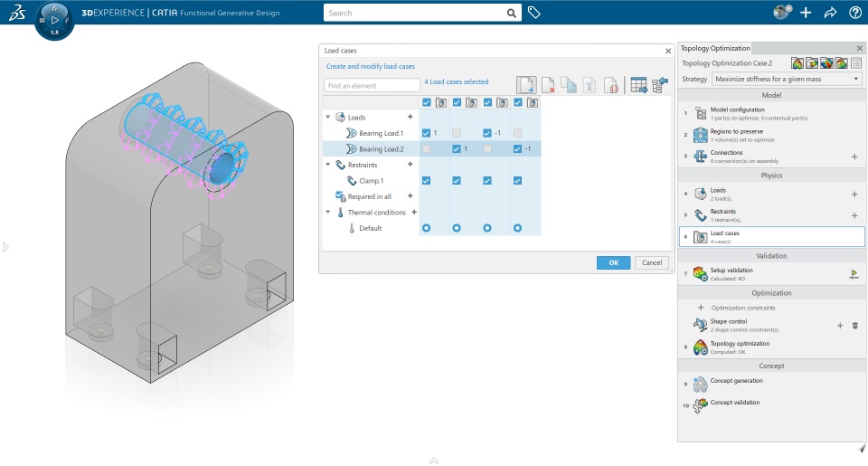Click the import tree structure icon in Load cases toolbar

tap(660, 85)
